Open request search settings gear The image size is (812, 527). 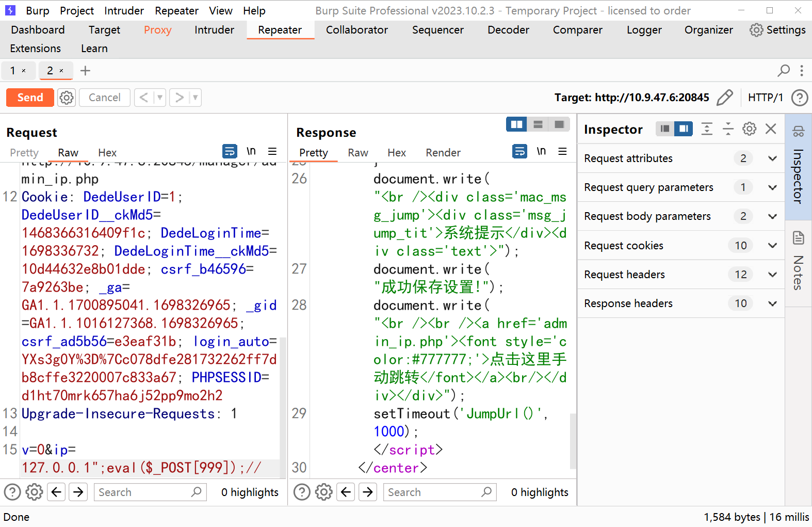pos(34,492)
